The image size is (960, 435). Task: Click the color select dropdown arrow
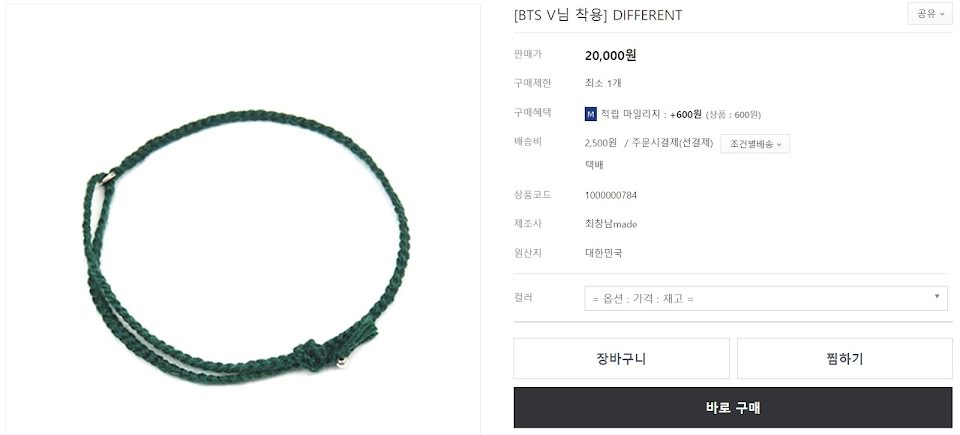937,297
